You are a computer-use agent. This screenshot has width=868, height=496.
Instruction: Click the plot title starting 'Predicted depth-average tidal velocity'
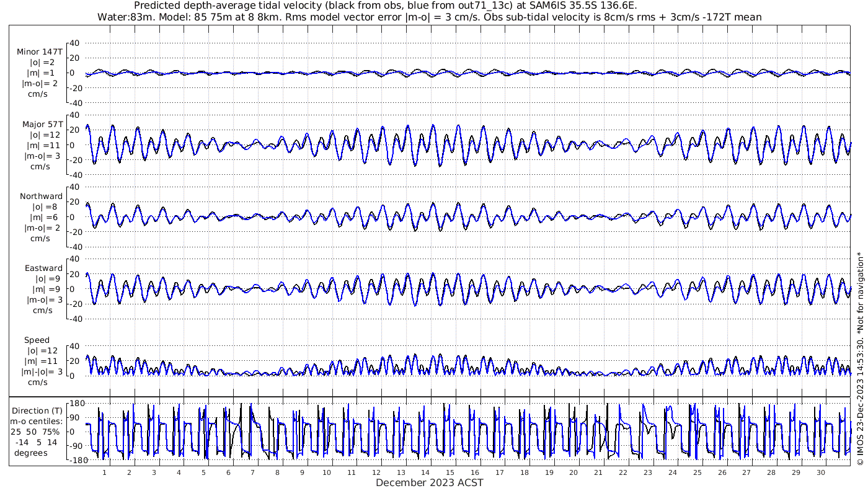385,6
